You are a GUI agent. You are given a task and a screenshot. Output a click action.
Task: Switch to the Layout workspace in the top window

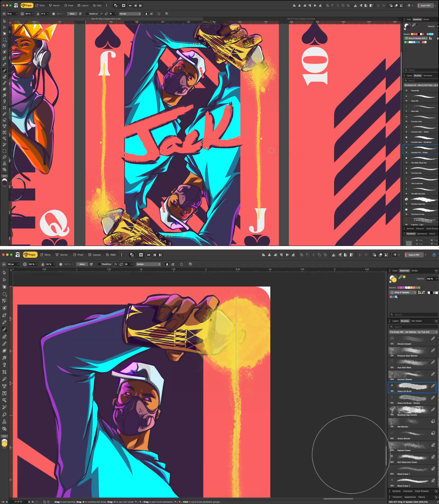tap(83, 5)
